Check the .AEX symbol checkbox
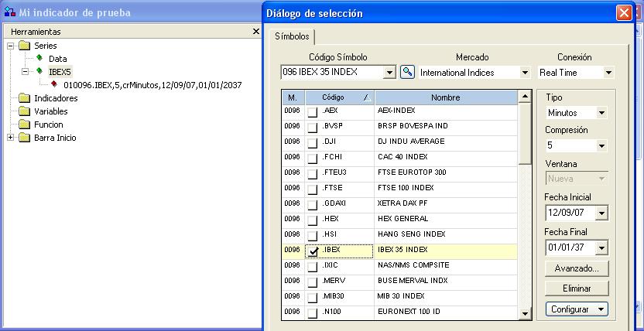 click(313, 112)
